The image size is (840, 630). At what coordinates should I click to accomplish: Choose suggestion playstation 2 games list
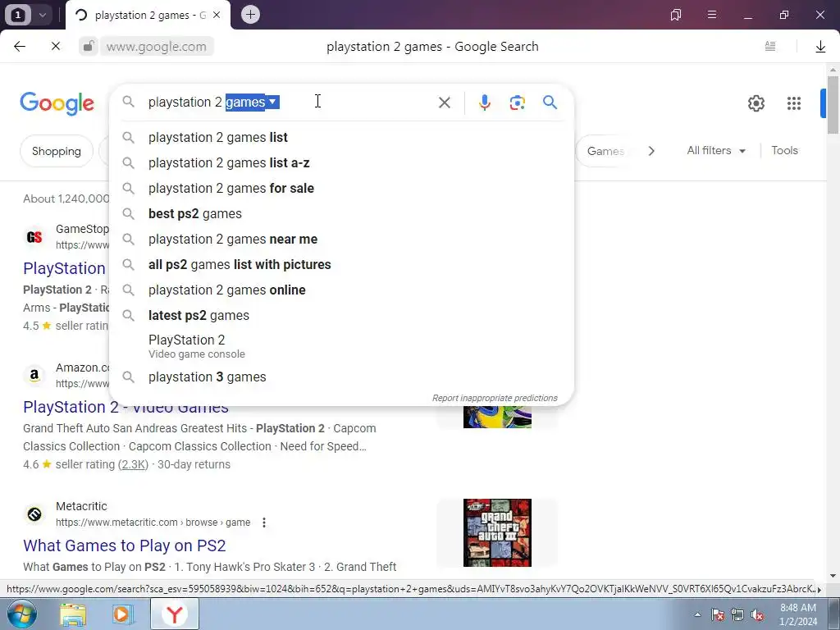click(x=341, y=138)
